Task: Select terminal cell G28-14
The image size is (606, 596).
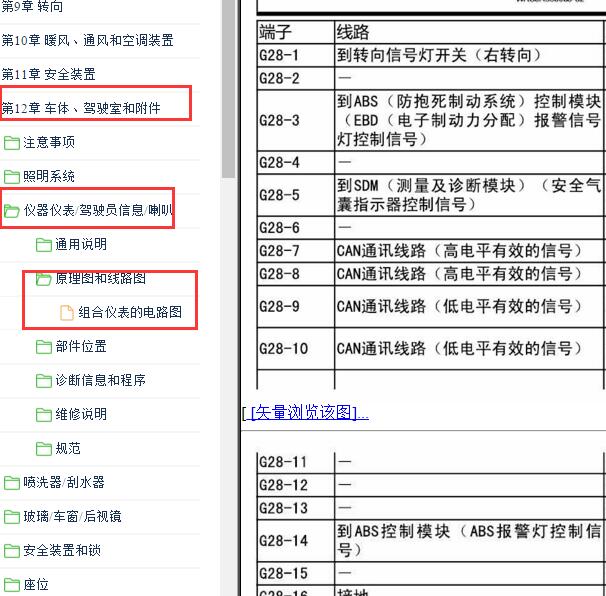Action: click(x=296, y=541)
